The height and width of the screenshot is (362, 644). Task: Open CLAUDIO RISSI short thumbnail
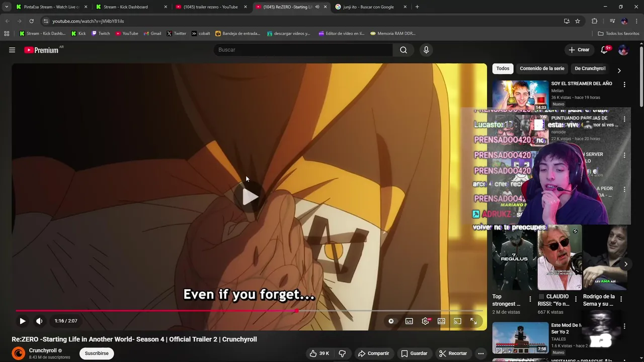click(559, 258)
